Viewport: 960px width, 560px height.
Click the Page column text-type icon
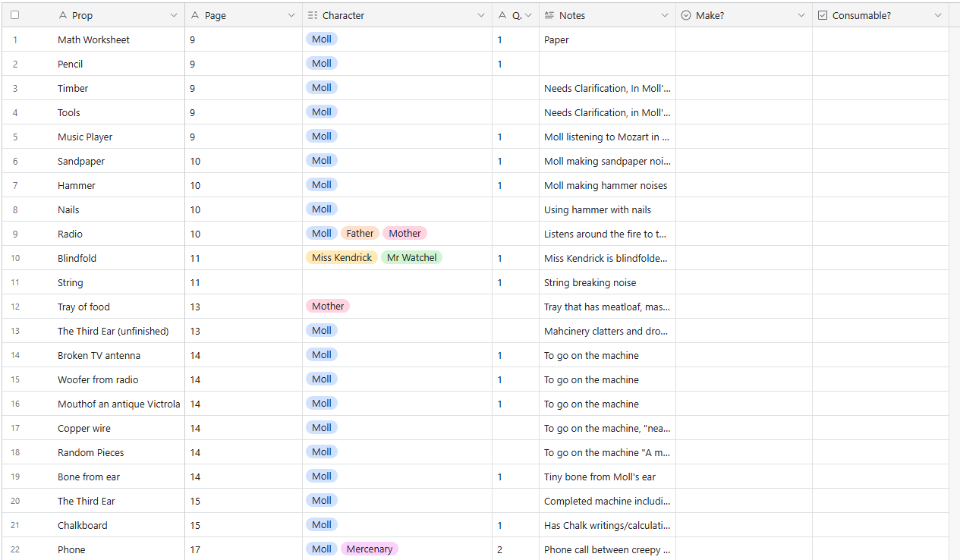(196, 15)
